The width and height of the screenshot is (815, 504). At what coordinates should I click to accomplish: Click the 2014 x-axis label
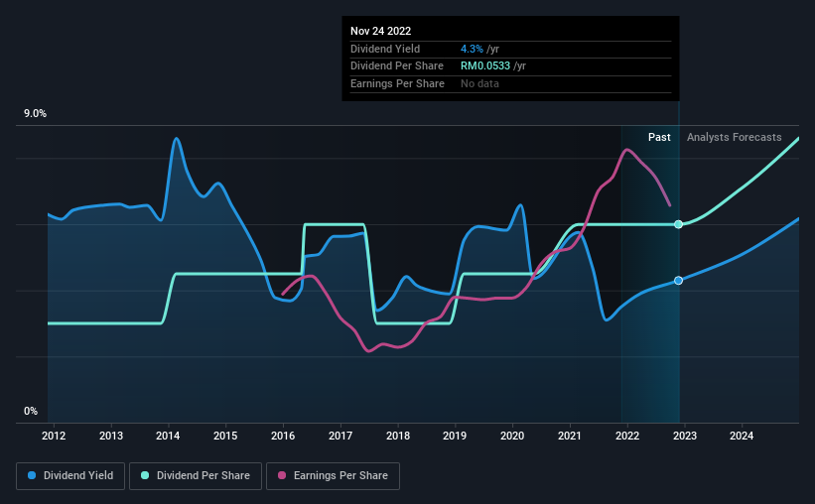[168, 436]
